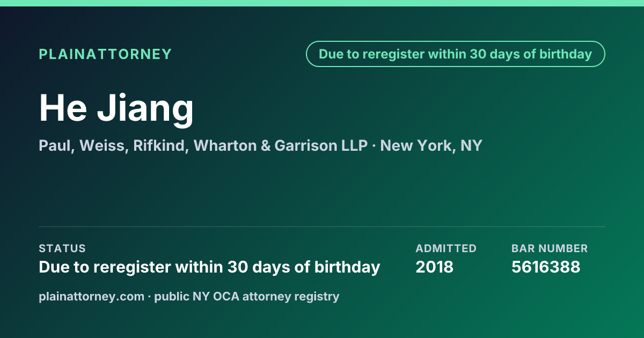Click the horizontal divider above STATUS
Image resolution: width=644 pixels, height=338 pixels.
(x=322, y=226)
